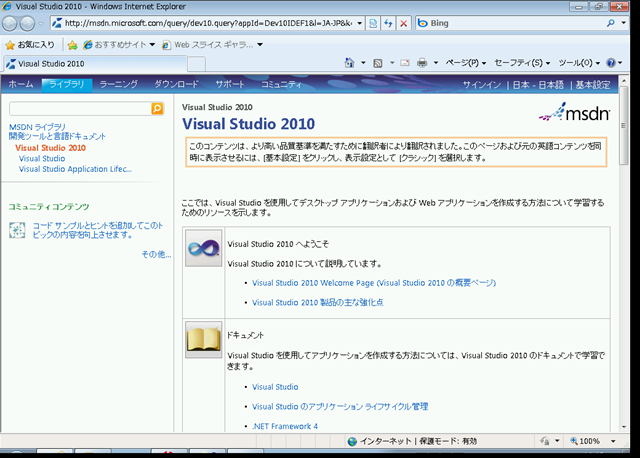Open the おすすめサイト favorites dropdown

pyautogui.click(x=123, y=44)
